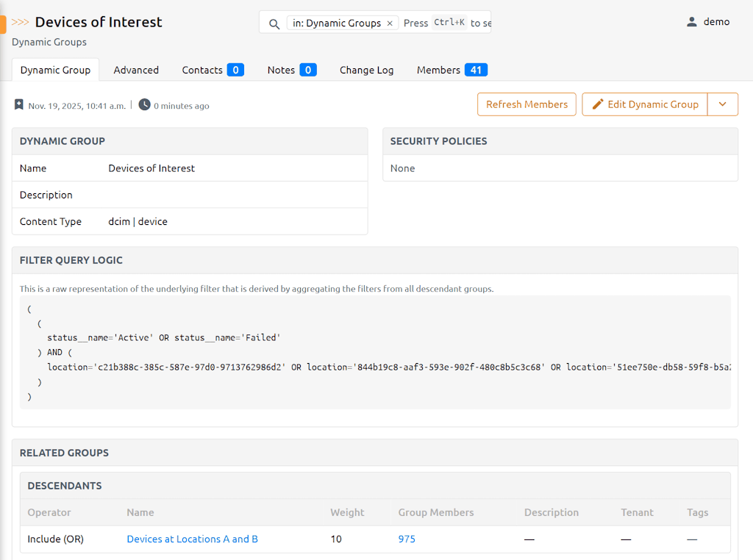
Task: Click the bookmark icon beside creation date
Action: [x=19, y=105]
